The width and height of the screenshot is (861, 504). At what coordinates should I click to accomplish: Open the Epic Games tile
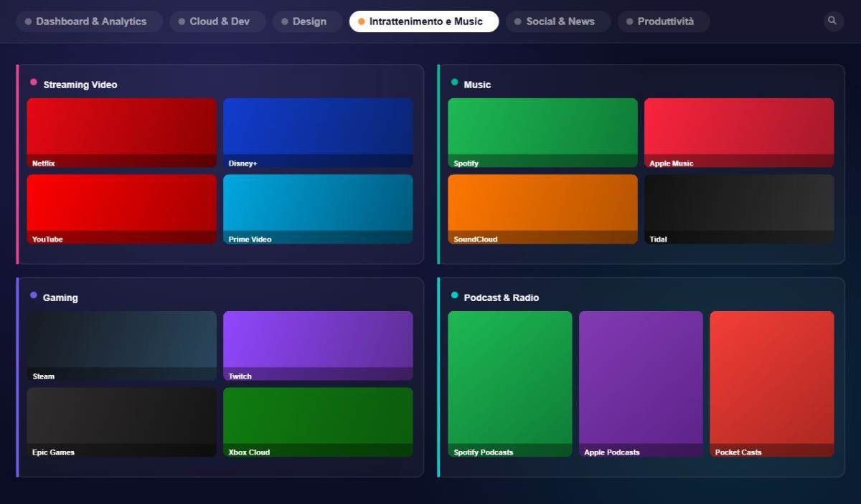[122, 422]
